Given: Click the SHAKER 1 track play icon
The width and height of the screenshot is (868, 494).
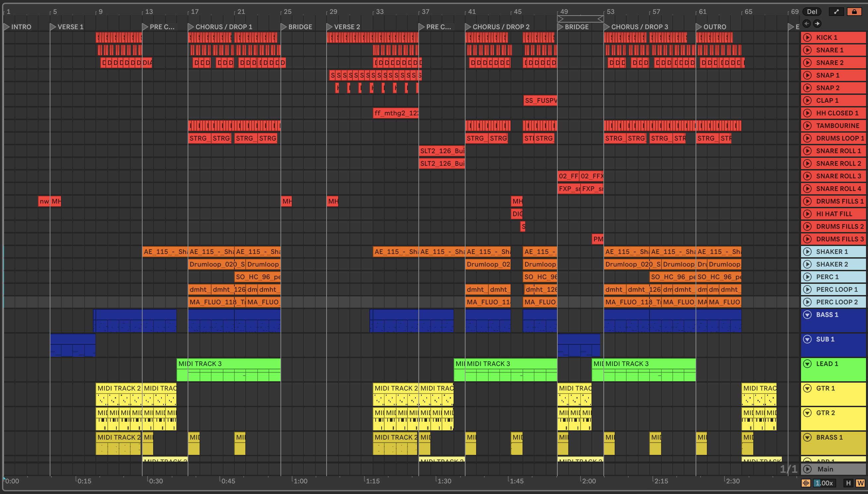Looking at the screenshot, I should (x=807, y=251).
